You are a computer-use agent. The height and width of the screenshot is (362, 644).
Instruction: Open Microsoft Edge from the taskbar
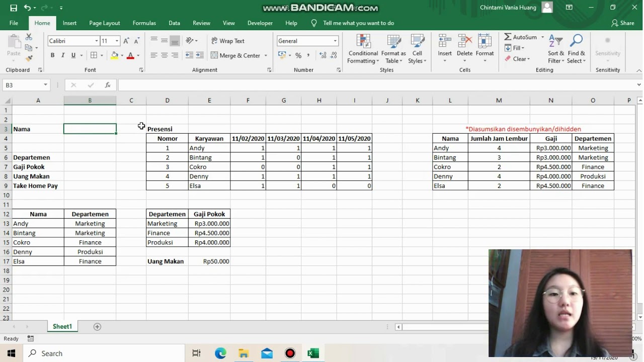pos(220,353)
